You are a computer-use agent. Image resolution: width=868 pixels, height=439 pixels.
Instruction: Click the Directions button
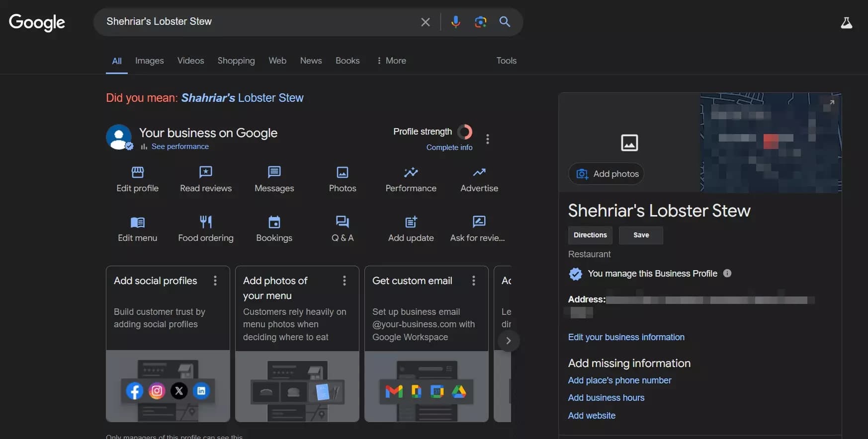[x=590, y=235]
